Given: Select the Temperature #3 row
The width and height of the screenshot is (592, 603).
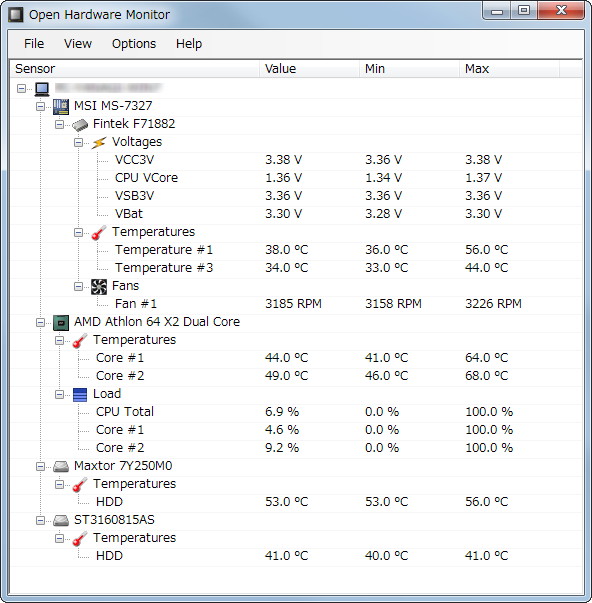Looking at the screenshot, I should coord(296,268).
